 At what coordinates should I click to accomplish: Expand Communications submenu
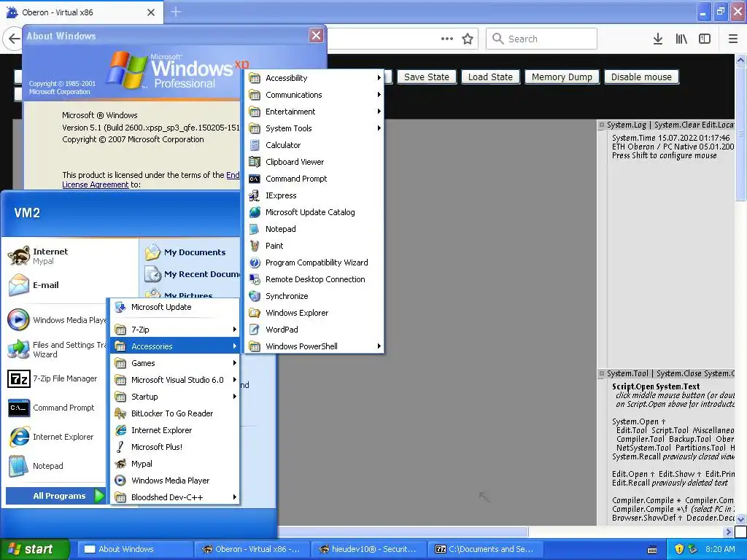click(314, 95)
